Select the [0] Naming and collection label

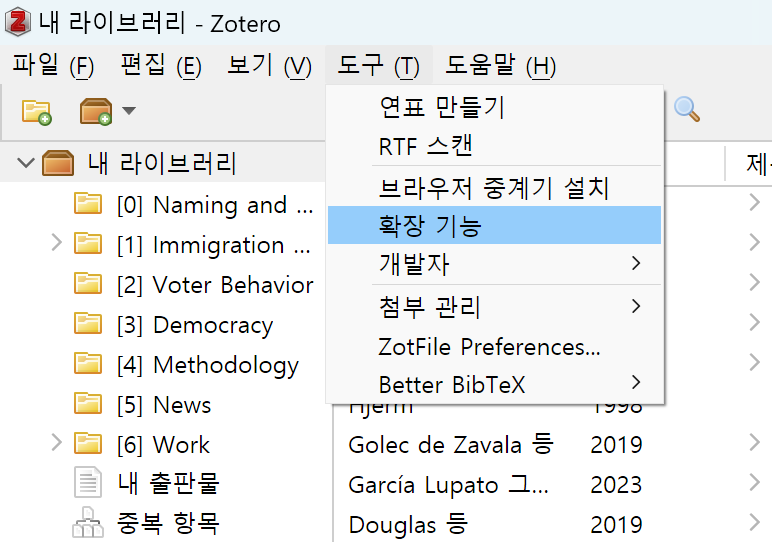[x=215, y=205]
